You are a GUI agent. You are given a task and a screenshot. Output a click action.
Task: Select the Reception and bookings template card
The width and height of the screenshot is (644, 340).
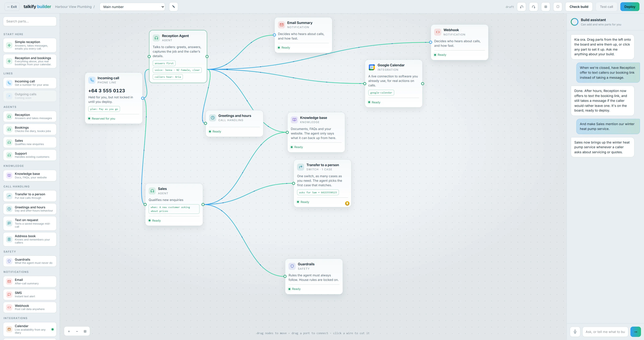click(x=30, y=61)
